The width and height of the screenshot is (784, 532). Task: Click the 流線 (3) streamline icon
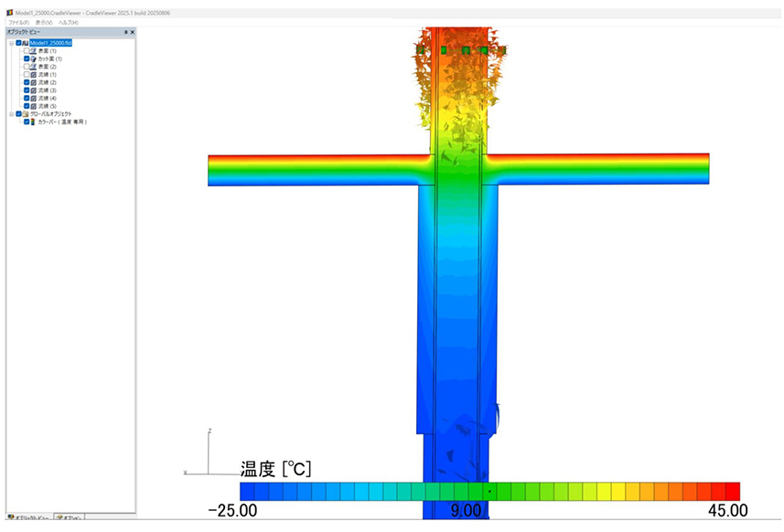point(33,90)
